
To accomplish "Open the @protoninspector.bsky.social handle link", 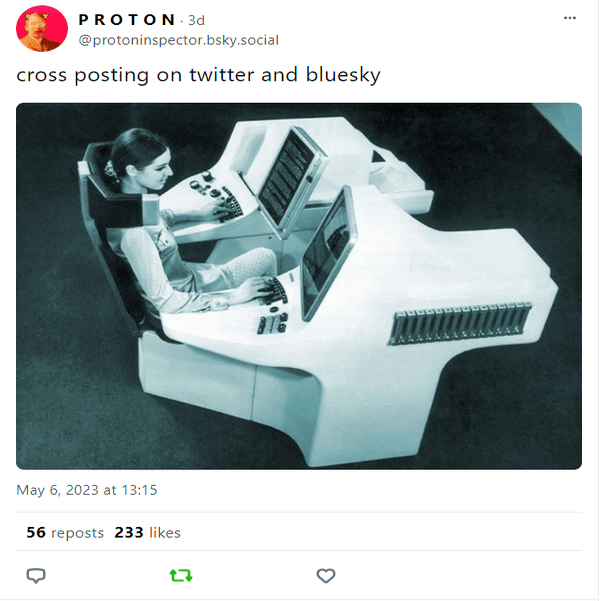I will click(x=179, y=40).
